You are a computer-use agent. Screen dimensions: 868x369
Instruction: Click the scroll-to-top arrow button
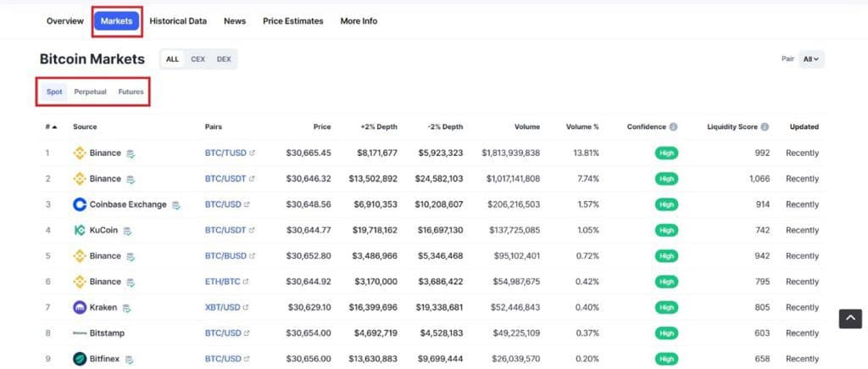pos(850,318)
